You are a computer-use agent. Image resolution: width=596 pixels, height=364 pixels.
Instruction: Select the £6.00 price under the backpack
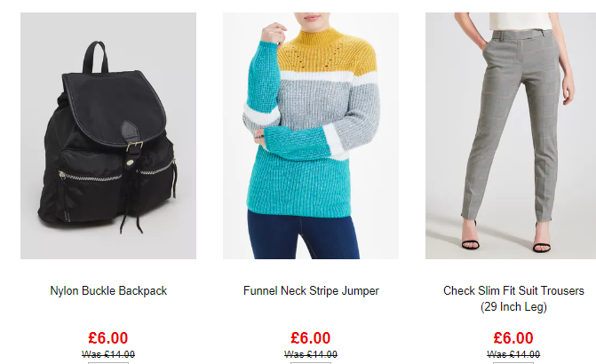(x=108, y=337)
